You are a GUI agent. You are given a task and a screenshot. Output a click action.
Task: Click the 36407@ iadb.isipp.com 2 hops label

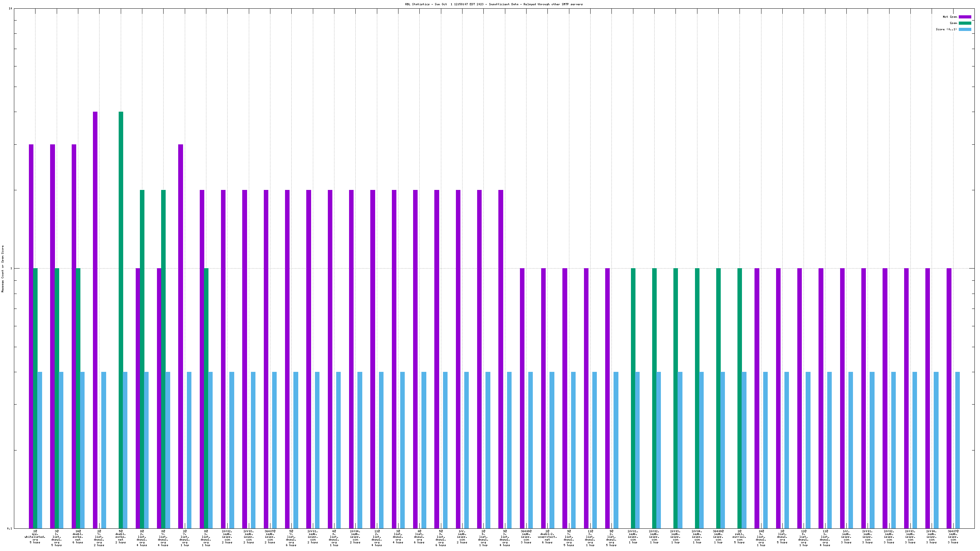270,536
